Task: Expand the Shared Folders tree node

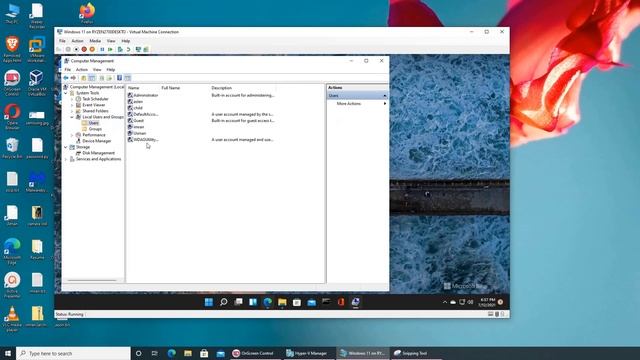Action: click(72, 111)
